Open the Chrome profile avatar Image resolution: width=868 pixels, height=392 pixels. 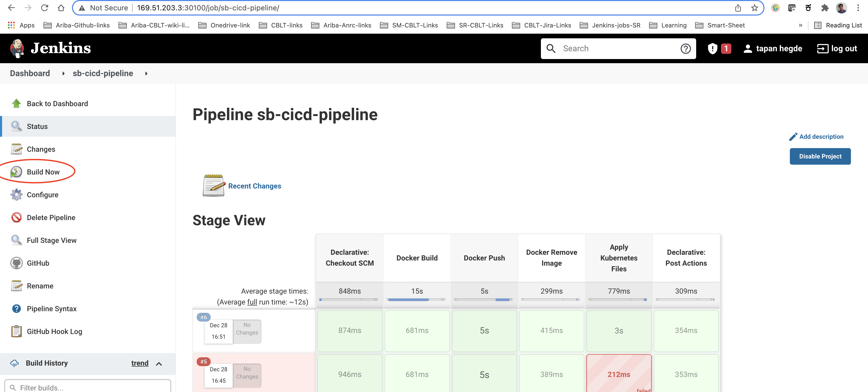841,8
